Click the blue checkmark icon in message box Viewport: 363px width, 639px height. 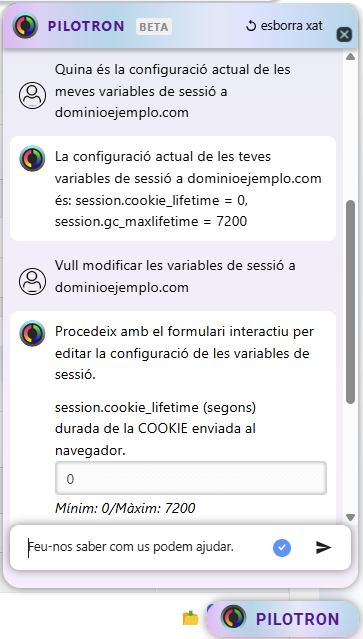(282, 547)
